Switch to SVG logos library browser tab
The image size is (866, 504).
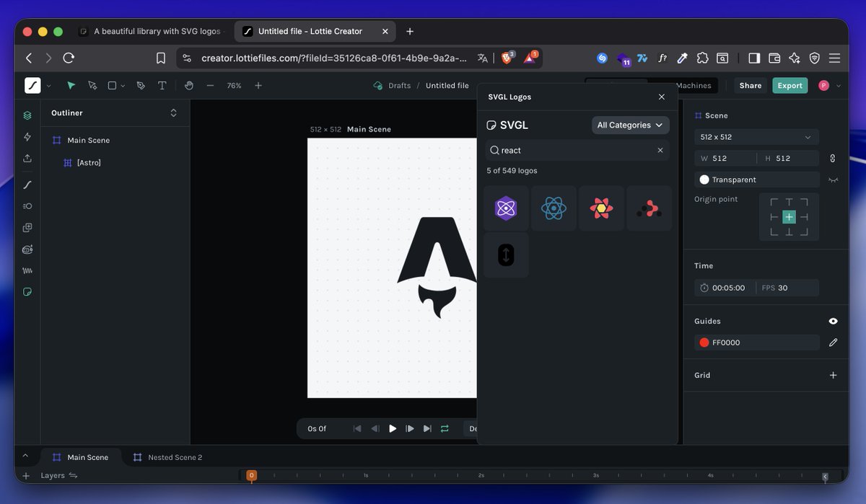[154, 32]
